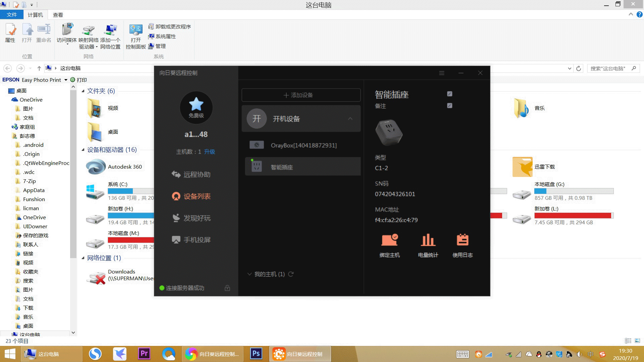Click the 免费级 star account avatar
Viewport: 644px width, 362px height.
196,107
